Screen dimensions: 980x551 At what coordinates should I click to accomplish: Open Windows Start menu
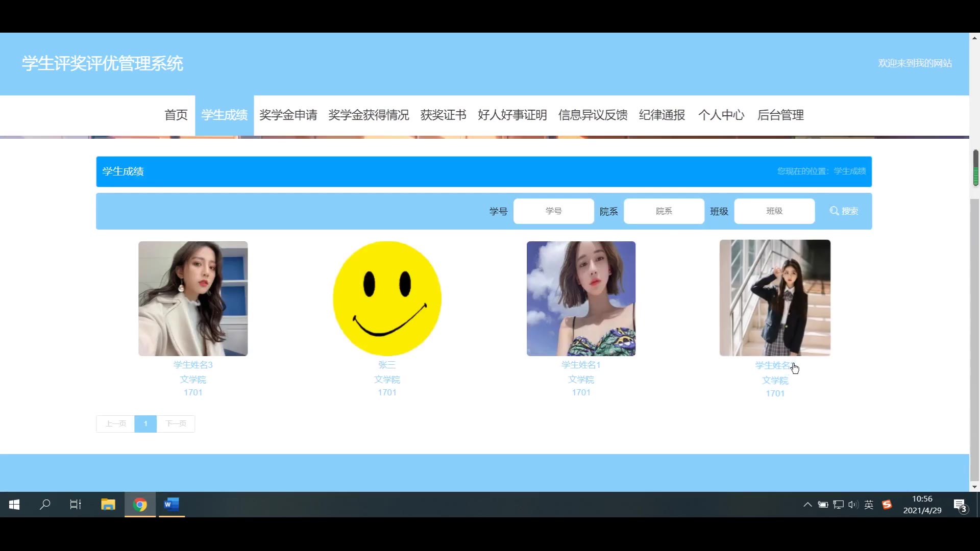[x=14, y=505]
